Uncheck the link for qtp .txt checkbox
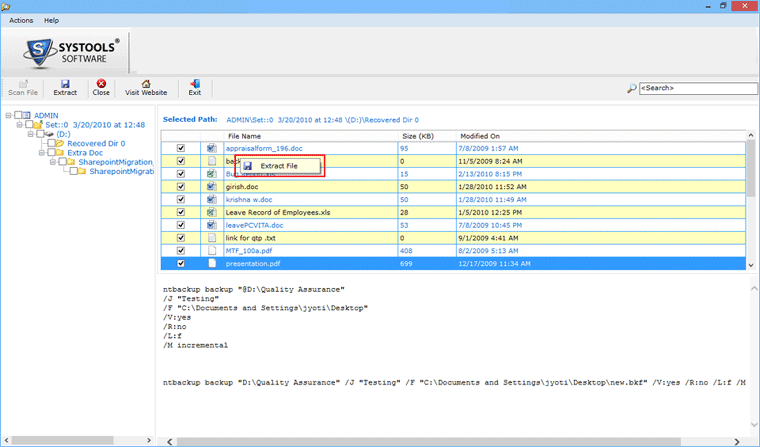The width and height of the screenshot is (760, 447). 181,238
